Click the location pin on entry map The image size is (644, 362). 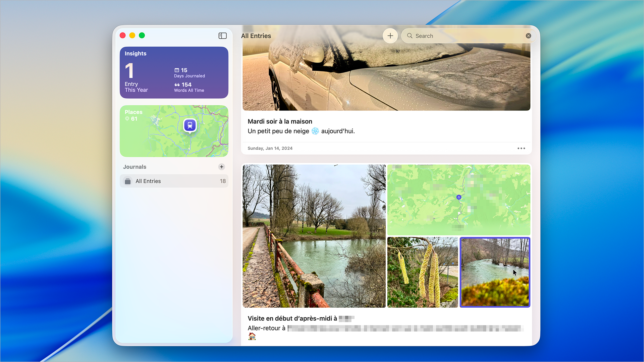tap(459, 197)
